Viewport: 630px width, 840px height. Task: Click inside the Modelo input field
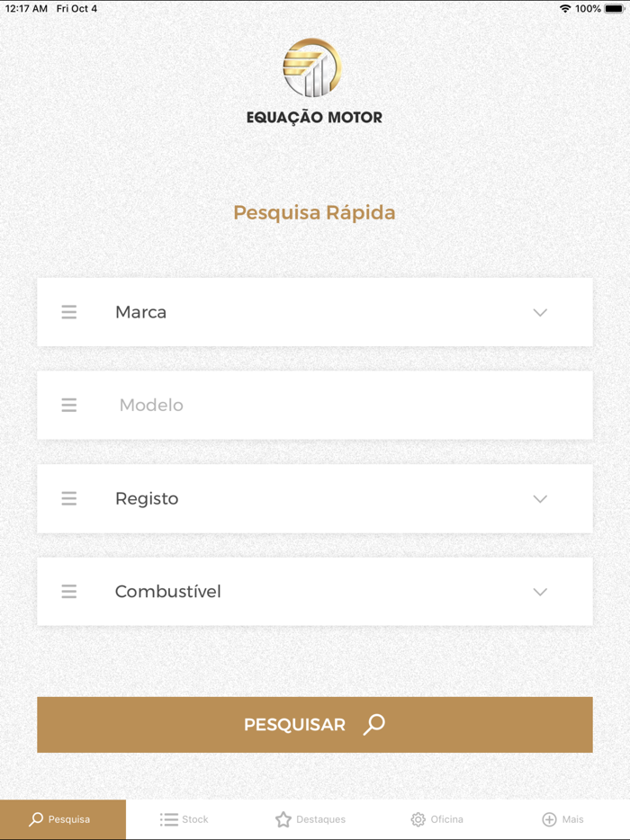[270, 405]
